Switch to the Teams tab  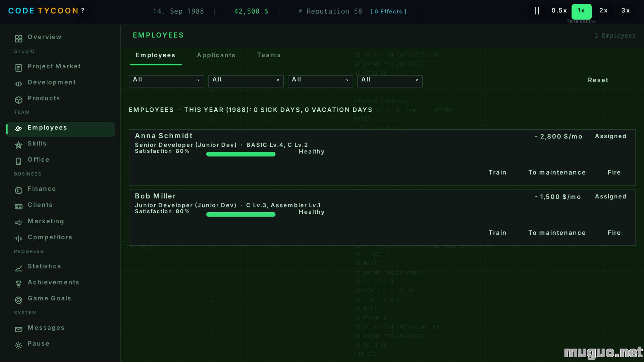(269, 55)
